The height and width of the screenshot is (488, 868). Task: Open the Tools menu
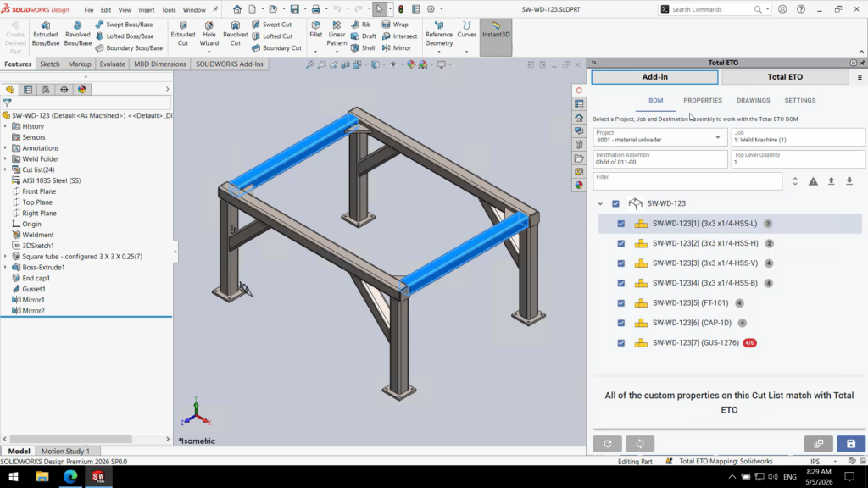click(169, 9)
